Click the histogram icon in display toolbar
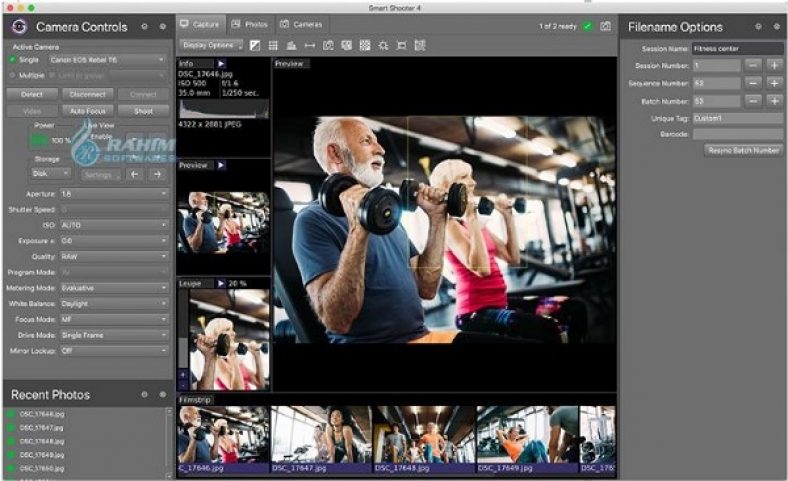Viewport: 788px width, 481px height. coord(291,45)
